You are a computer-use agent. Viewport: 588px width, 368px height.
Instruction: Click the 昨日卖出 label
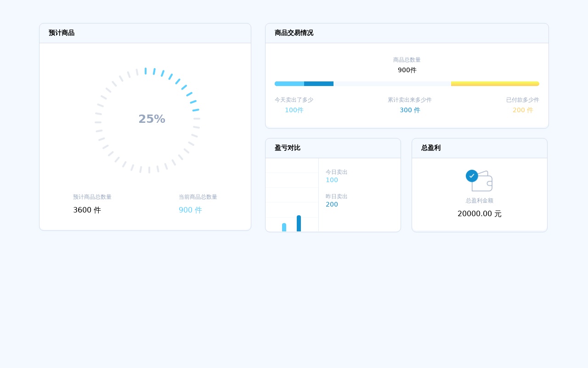coord(337,196)
